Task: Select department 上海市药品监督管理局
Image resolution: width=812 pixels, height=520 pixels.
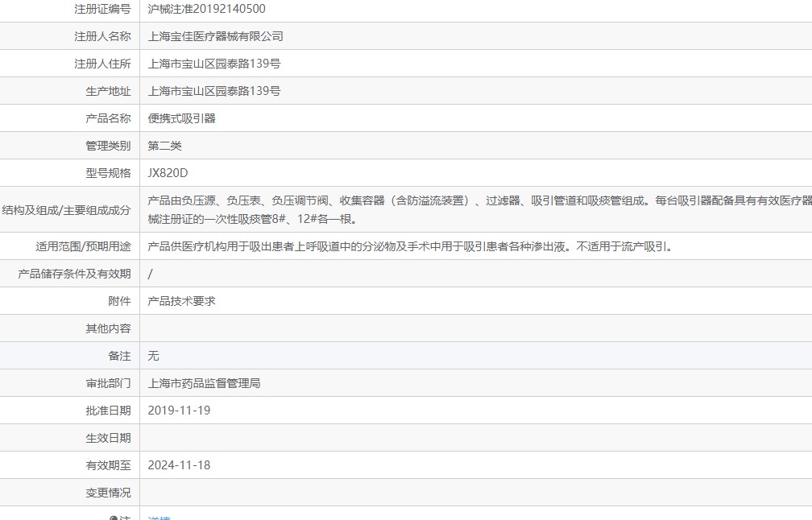Action: [204, 383]
